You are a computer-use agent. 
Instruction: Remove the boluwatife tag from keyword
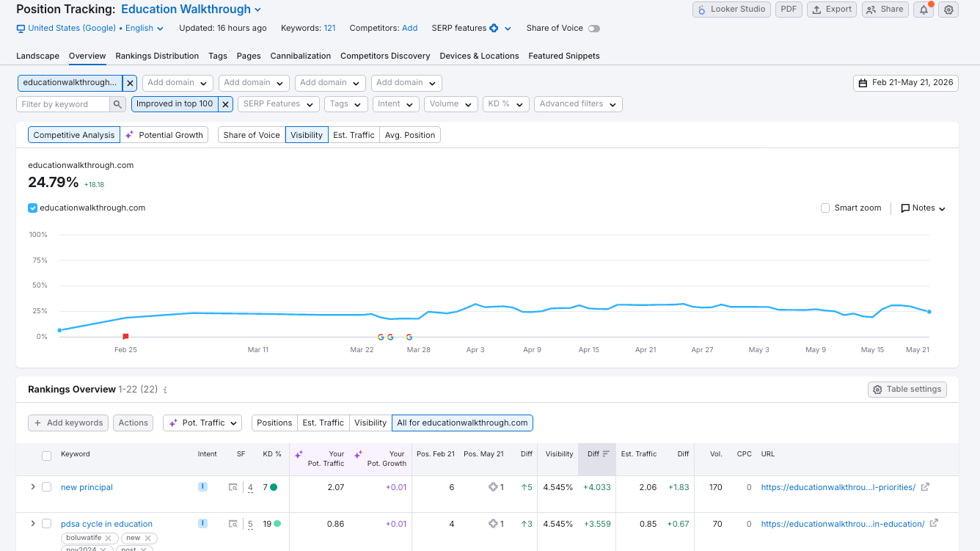[x=107, y=538]
